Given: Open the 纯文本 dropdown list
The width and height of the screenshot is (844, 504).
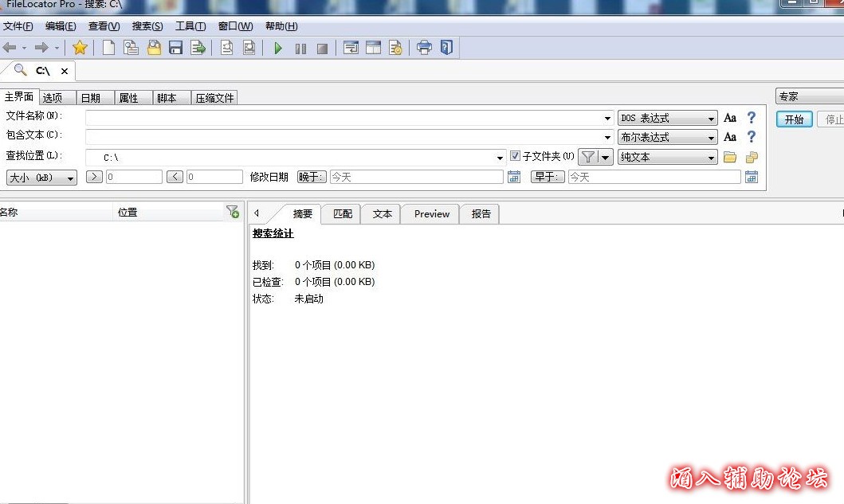Looking at the screenshot, I should pos(668,158).
